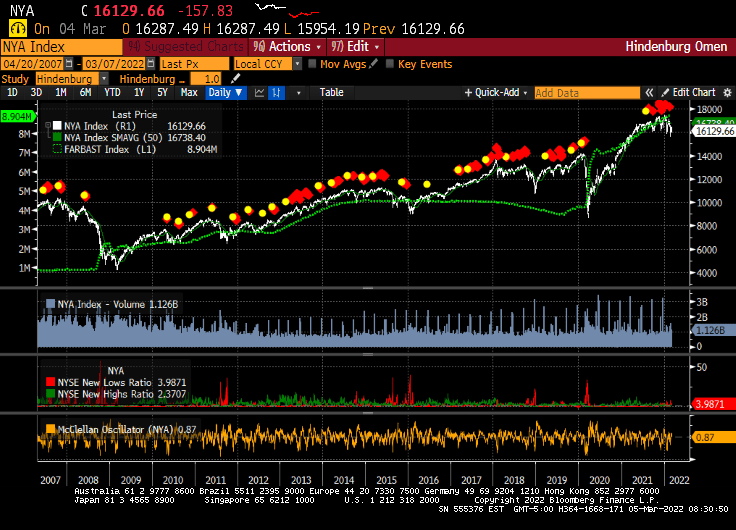Enable the Mov Avgs checkbox
Viewport: 736px width, 530px height.
(x=312, y=63)
